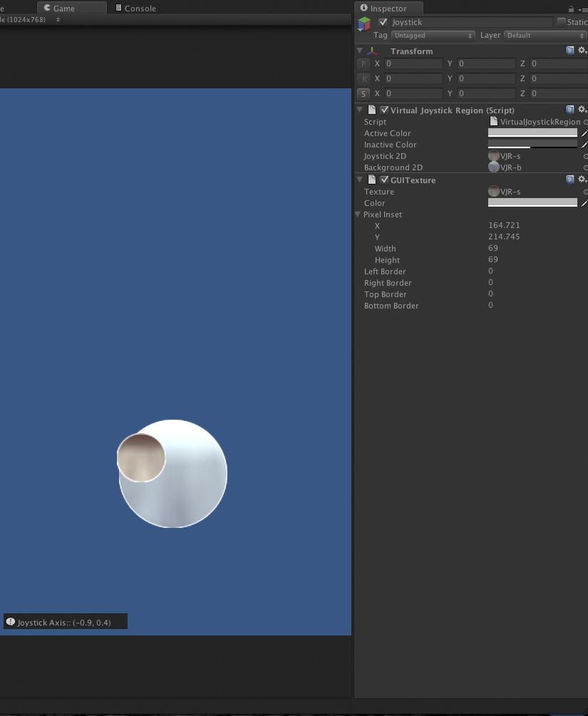Select the Inspector tab
Screen dimensions: 588x716
pos(388,9)
